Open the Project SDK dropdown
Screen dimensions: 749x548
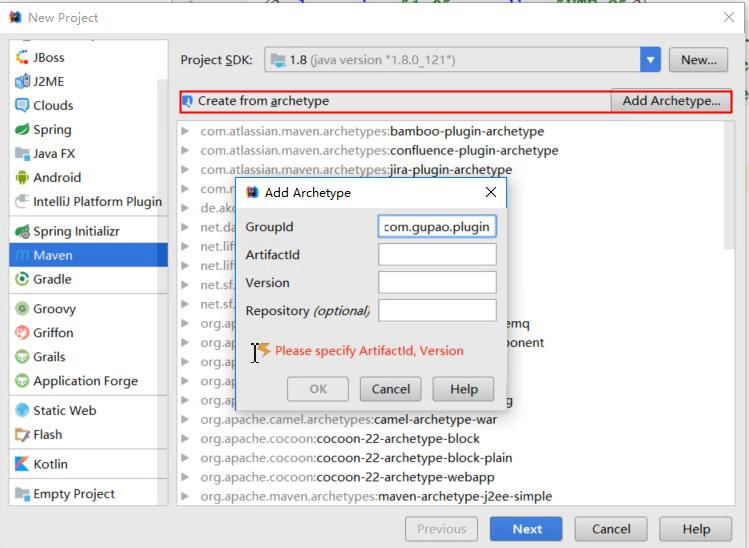(650, 60)
